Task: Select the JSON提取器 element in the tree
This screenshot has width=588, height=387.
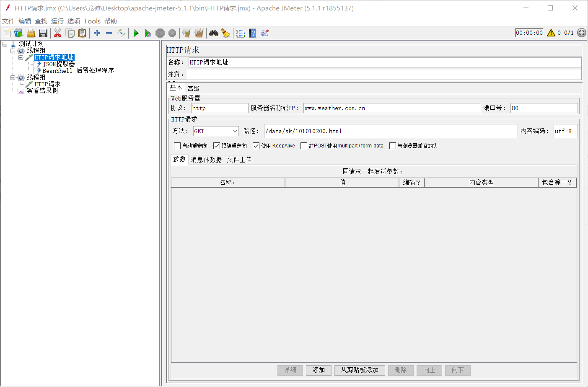Action: click(59, 64)
